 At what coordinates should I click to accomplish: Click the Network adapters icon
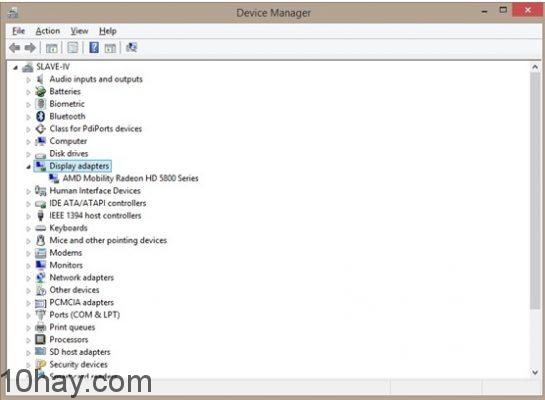tap(40, 278)
